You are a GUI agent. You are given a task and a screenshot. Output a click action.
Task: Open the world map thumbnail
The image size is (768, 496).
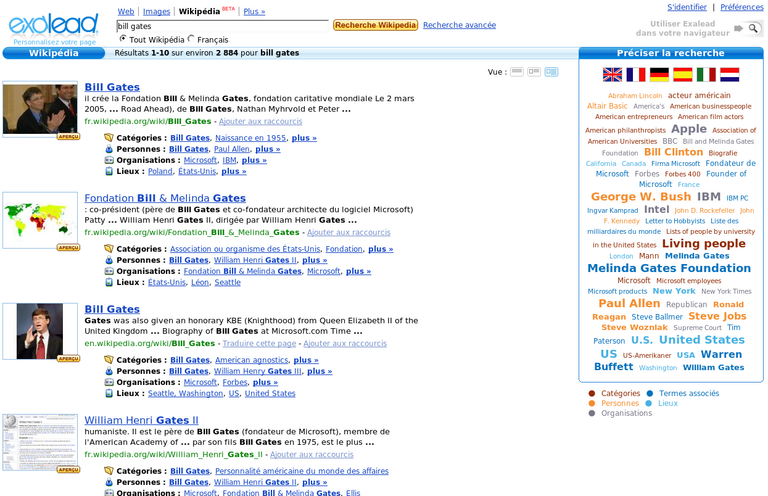click(x=40, y=220)
